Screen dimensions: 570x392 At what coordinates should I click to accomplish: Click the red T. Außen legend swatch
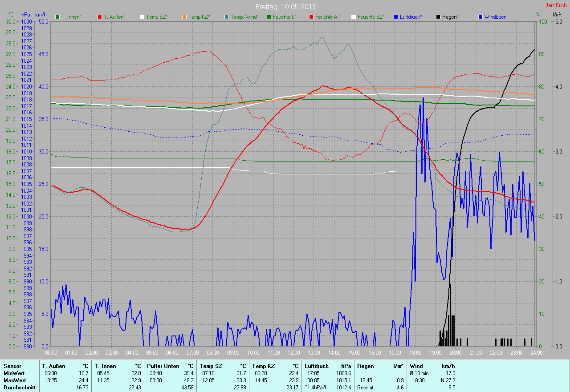pos(100,17)
